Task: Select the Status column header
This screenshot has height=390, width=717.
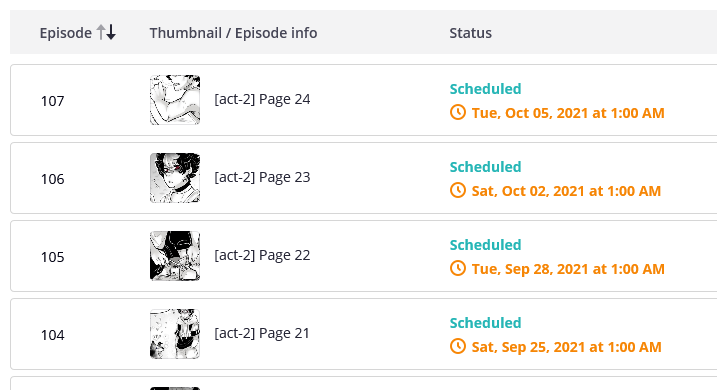Action: (471, 33)
